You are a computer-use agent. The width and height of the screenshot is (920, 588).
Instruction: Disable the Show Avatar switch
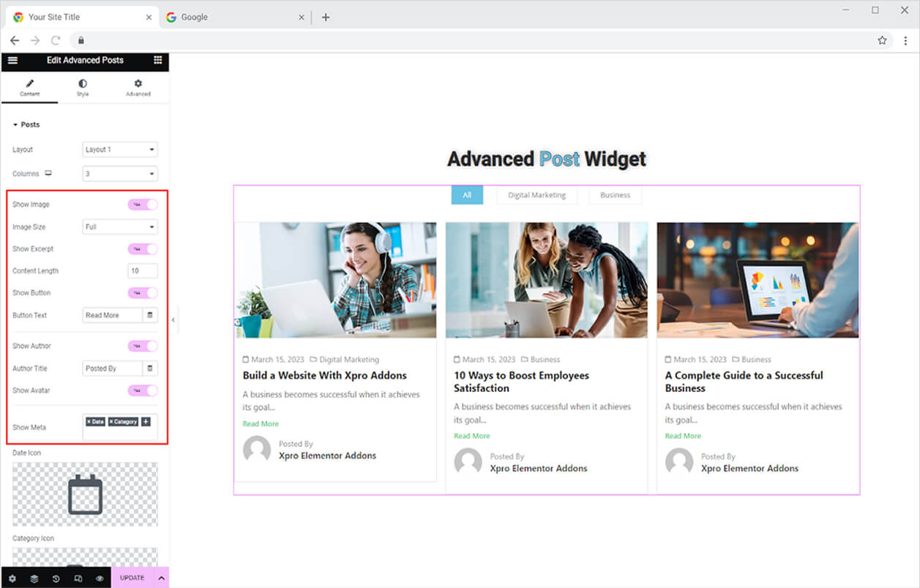tap(143, 391)
